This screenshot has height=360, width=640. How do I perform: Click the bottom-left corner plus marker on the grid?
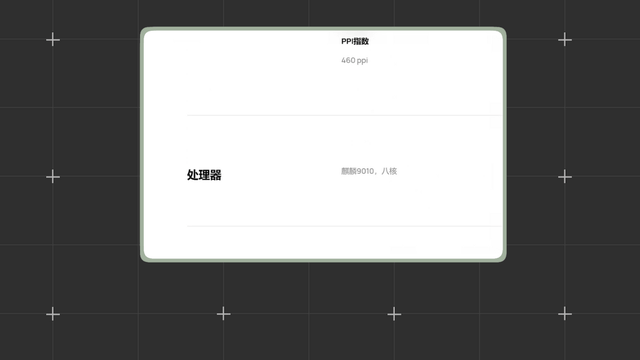point(53,314)
